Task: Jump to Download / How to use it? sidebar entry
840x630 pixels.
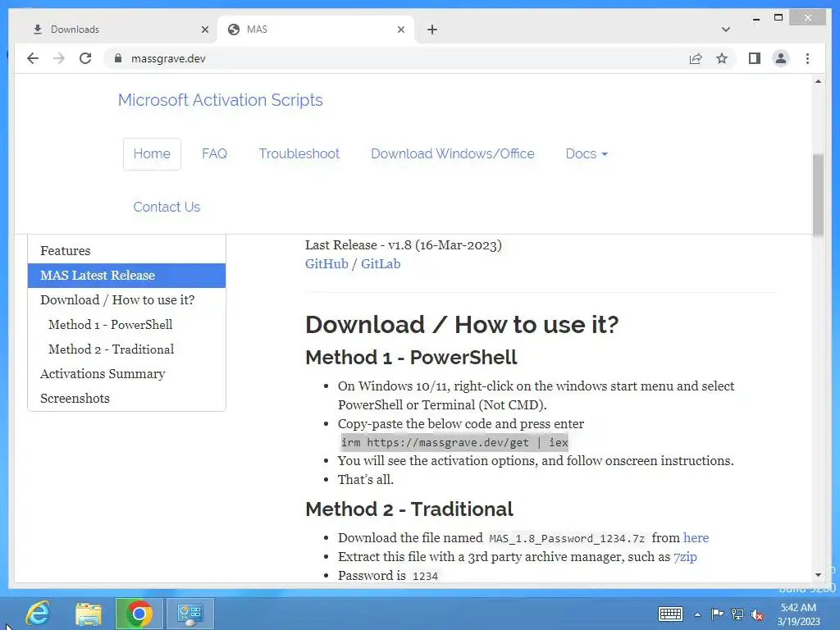Action: (126, 300)
